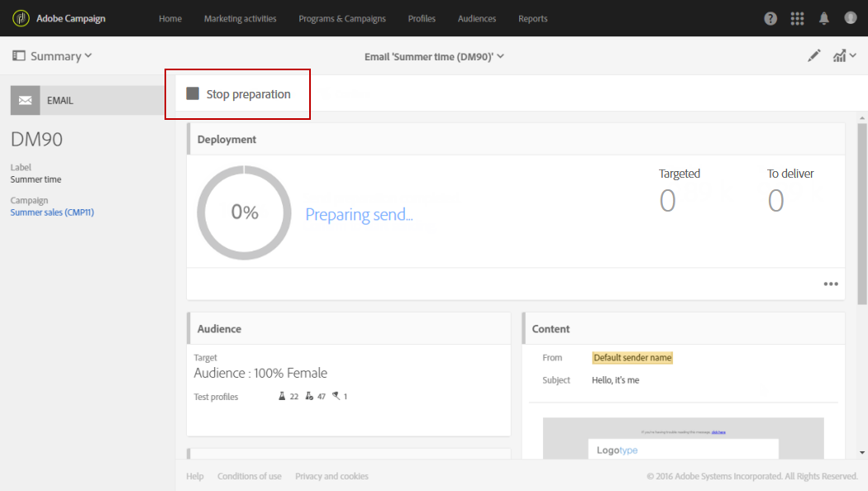The height and width of the screenshot is (491, 868).
Task: Click Stop preparation button
Action: pyautogui.click(x=239, y=94)
